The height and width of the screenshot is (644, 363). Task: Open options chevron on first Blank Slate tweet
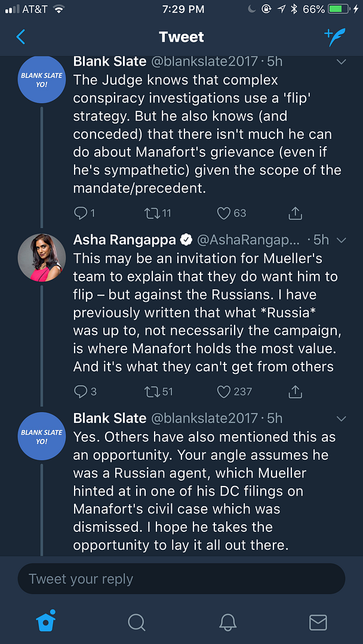342,61
